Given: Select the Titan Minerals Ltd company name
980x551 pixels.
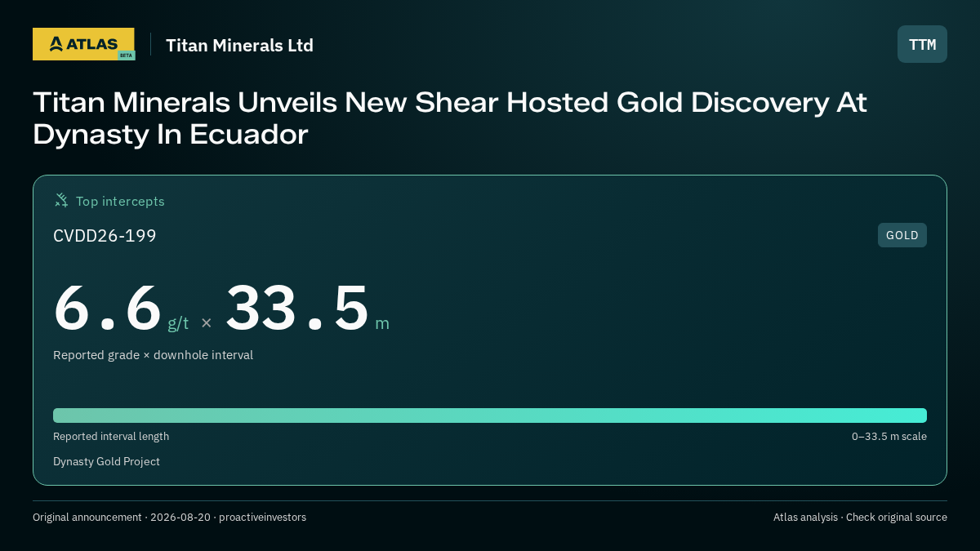Looking at the screenshot, I should pyautogui.click(x=239, y=45).
